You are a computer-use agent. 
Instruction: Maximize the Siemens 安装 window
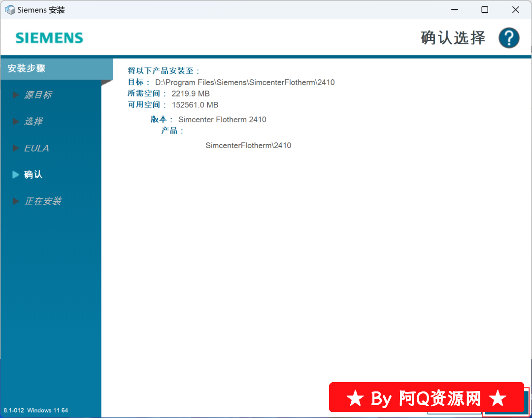pyautogui.click(x=485, y=10)
